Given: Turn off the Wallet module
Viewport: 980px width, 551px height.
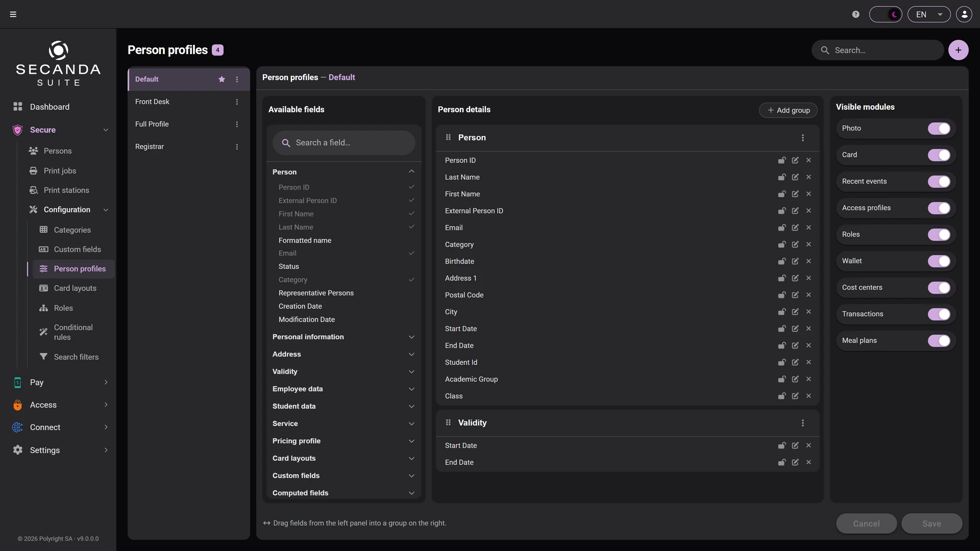Looking at the screenshot, I should pos(939,261).
